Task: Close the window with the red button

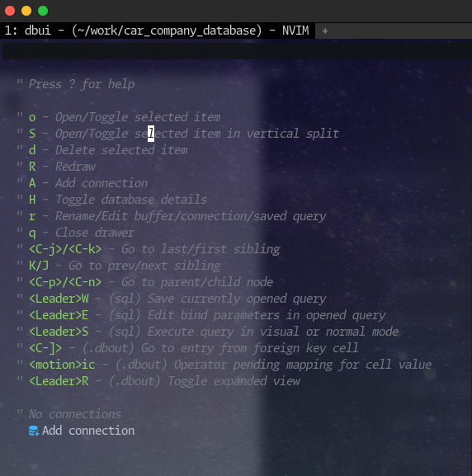Action: 10,11
